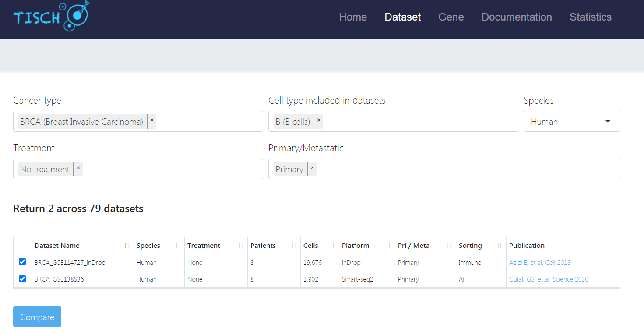Sort table by Platform column

pos(367,246)
